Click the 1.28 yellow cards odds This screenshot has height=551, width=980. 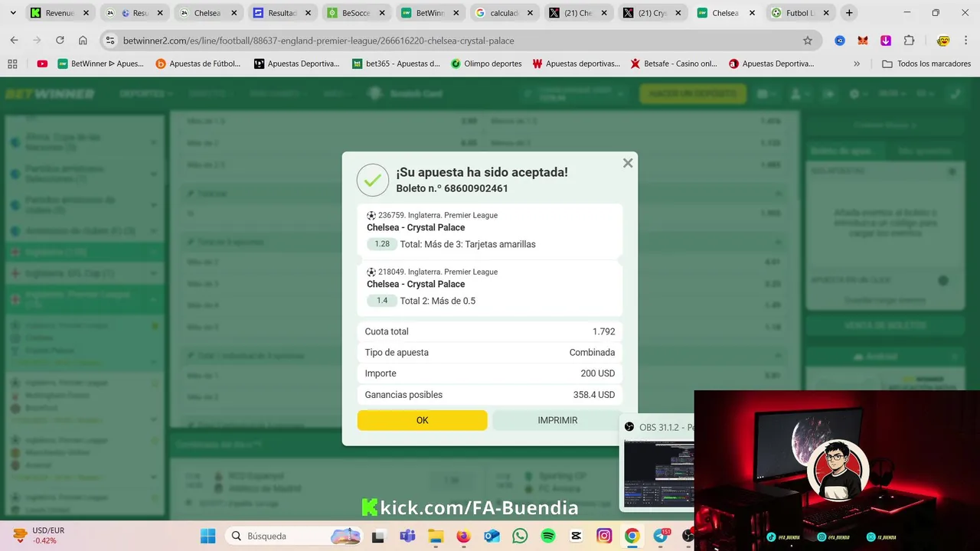pos(382,244)
